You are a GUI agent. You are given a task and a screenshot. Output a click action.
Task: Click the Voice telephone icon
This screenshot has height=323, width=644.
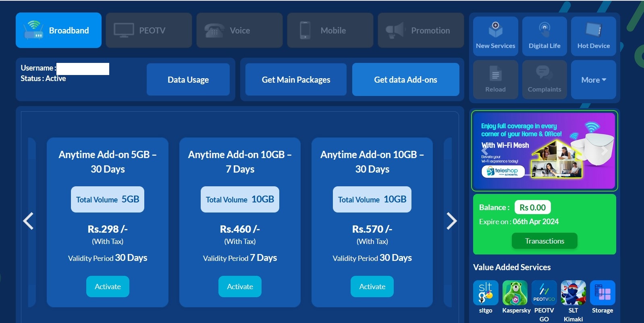[214, 30]
